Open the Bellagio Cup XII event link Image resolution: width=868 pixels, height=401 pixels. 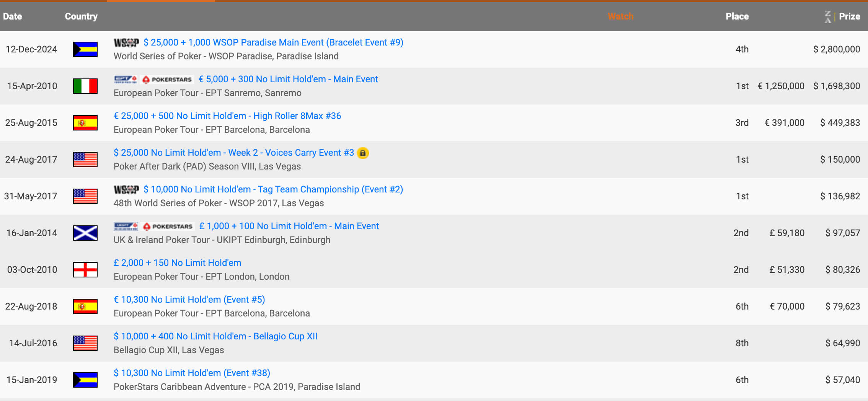tap(215, 336)
